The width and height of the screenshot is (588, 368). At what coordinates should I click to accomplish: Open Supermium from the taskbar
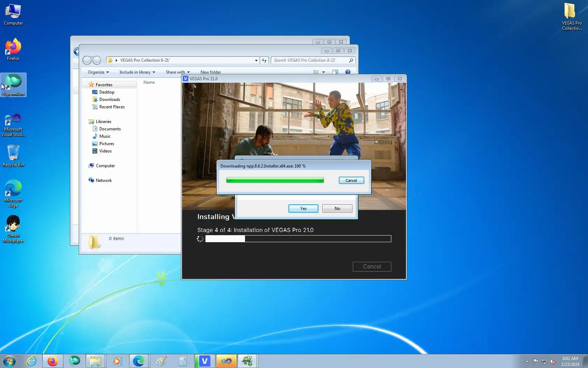74,361
